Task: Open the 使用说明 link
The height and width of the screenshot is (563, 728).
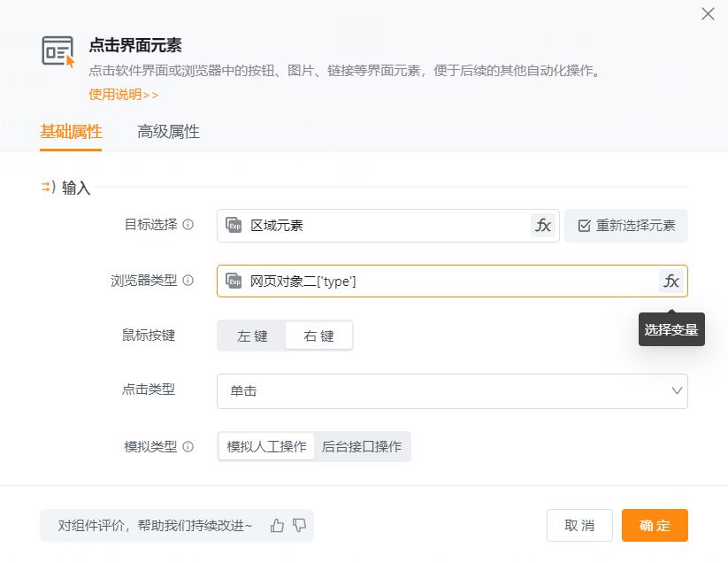Action: click(x=124, y=95)
